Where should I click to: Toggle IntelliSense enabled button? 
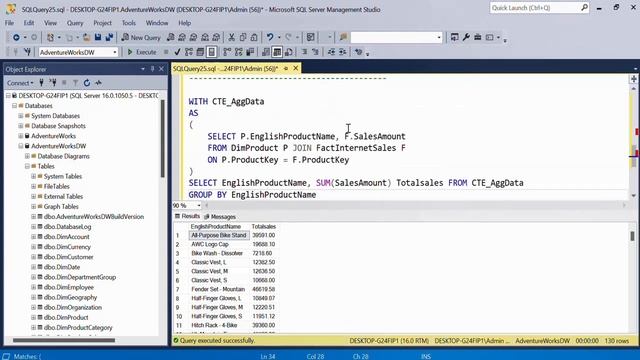[211, 52]
